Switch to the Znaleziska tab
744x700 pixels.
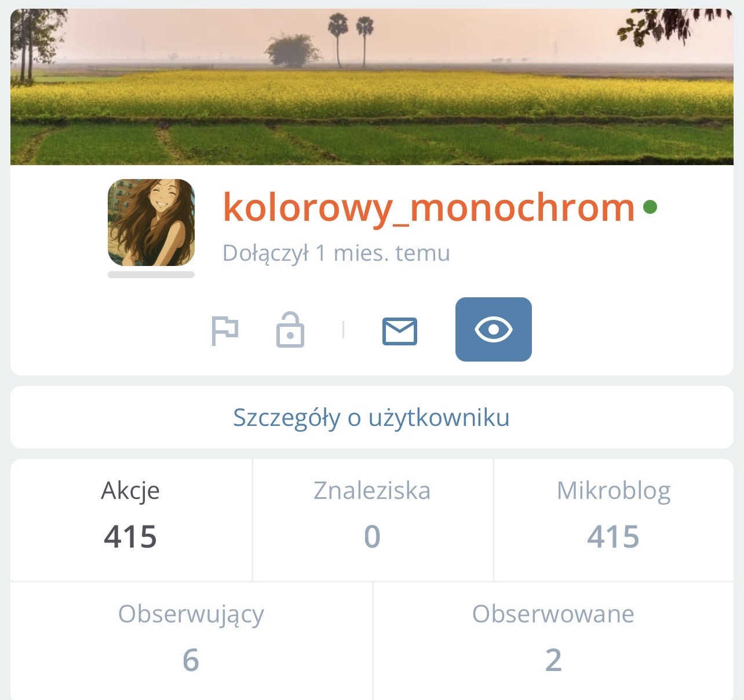(x=373, y=520)
